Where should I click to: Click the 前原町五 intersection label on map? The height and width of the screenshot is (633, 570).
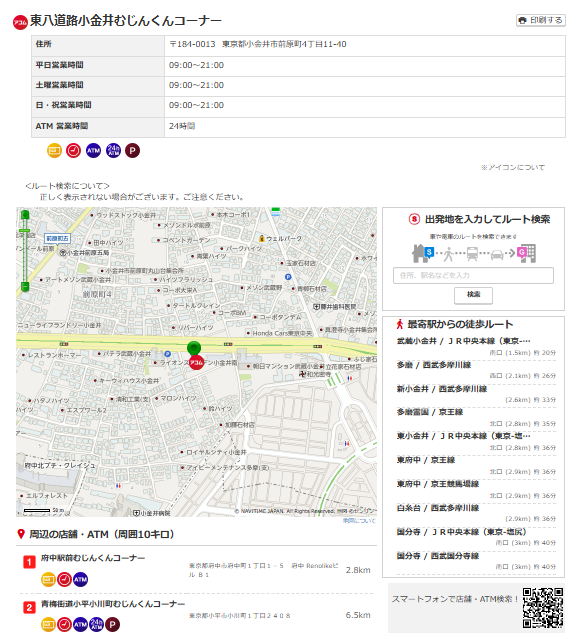click(x=57, y=239)
